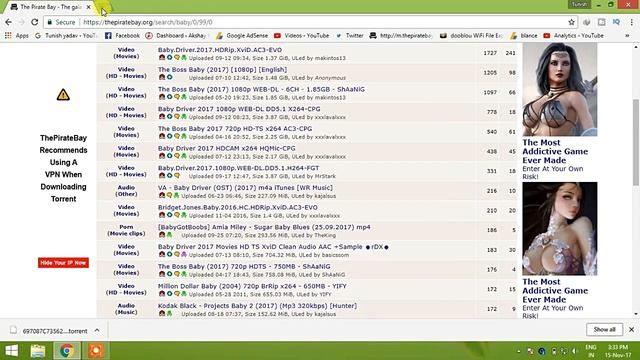This screenshot has width=640, height=360.
Task: Click magnet icon for Baby.Driver.2017.HDRip.XviD.AC3-EVO
Action: coord(162,58)
